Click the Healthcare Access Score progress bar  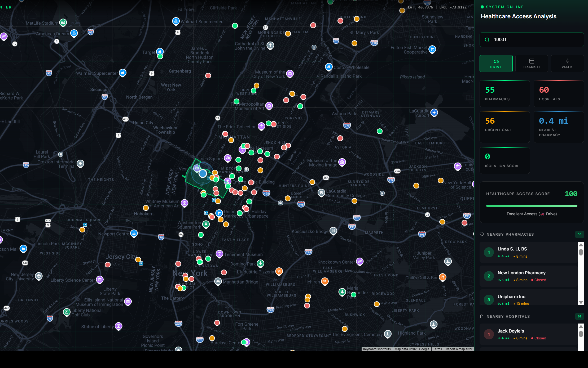(x=531, y=206)
